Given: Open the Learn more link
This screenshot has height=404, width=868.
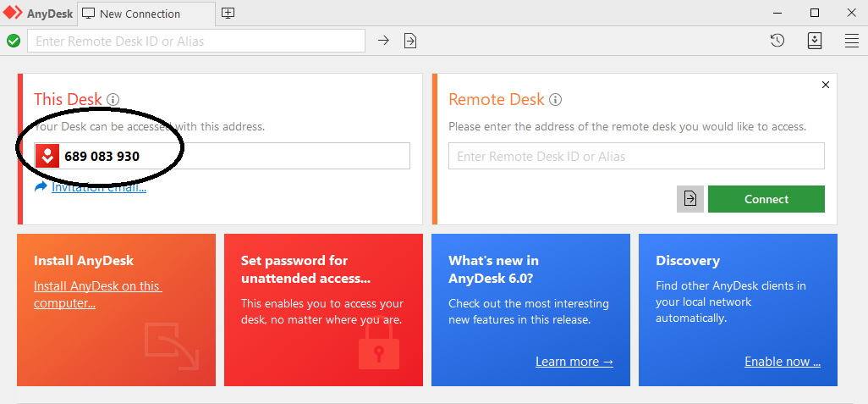Looking at the screenshot, I should tap(574, 362).
